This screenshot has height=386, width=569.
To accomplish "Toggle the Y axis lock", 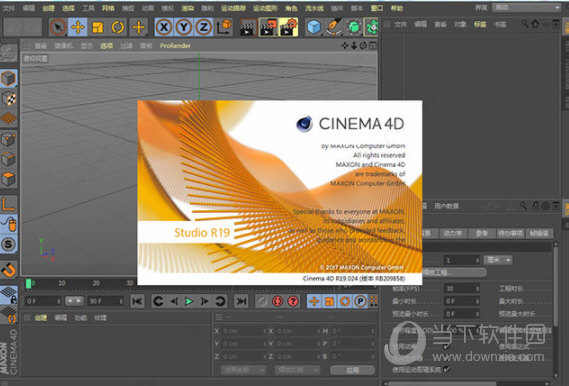I will coord(184,27).
